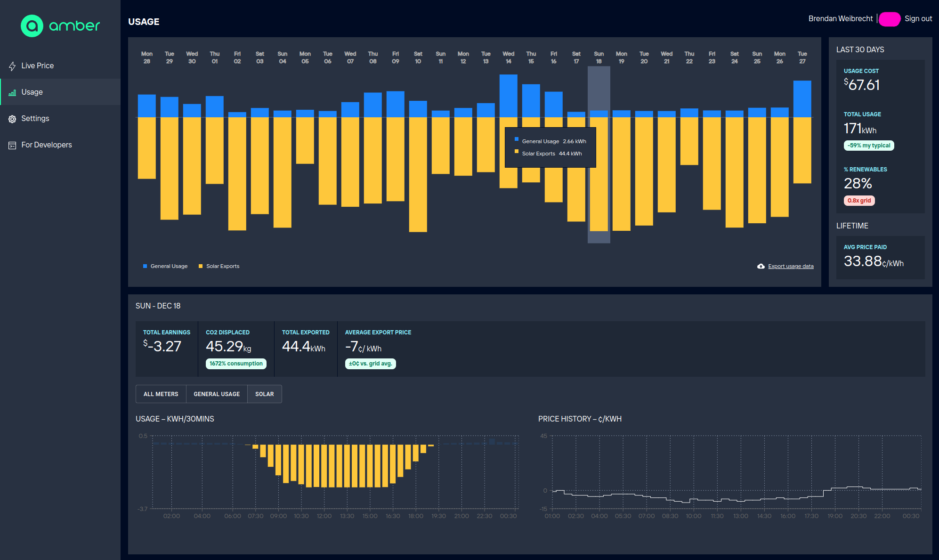The width and height of the screenshot is (939, 560).
Task: Toggle Solar Exports legend yellow square
Action: pyautogui.click(x=201, y=266)
